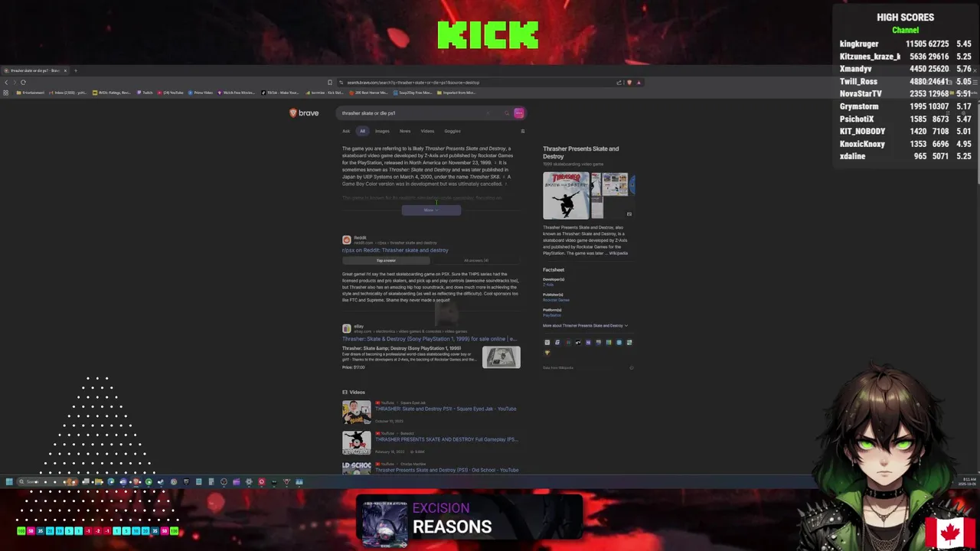980x551 pixels.
Task: Click the Brave logo on search page
Action: click(x=304, y=112)
